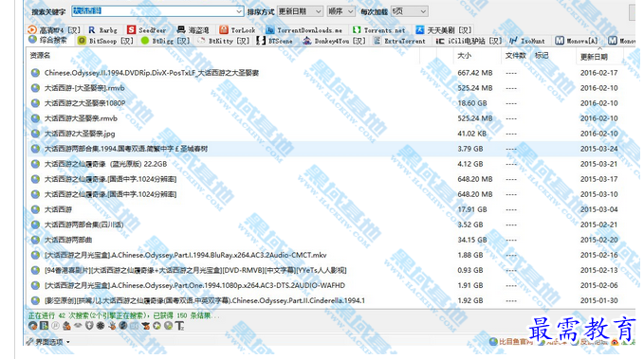Open the 海盗湾 tab
This screenshot has height=359, width=644.
pos(193,30)
